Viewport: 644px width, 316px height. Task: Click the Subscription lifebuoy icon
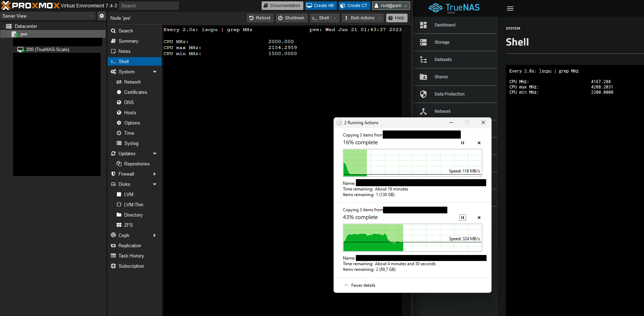click(113, 266)
